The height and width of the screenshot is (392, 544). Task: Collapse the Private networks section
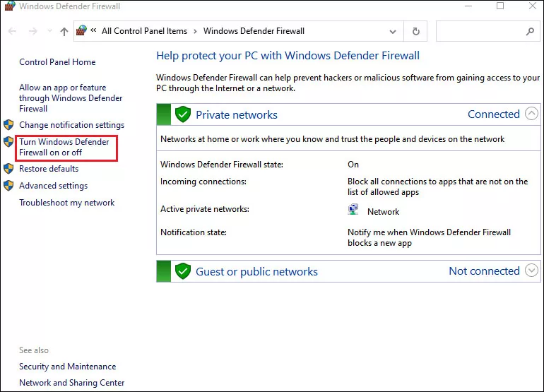click(x=531, y=114)
